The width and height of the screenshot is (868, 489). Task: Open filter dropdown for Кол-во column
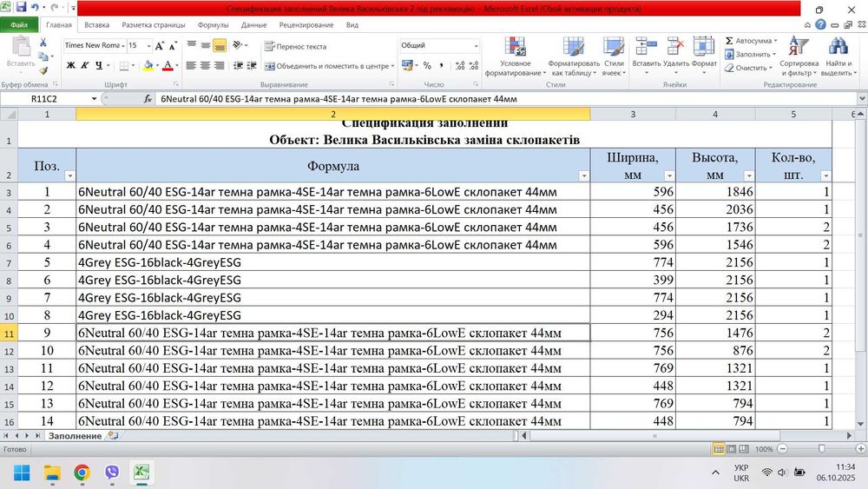[x=825, y=176]
